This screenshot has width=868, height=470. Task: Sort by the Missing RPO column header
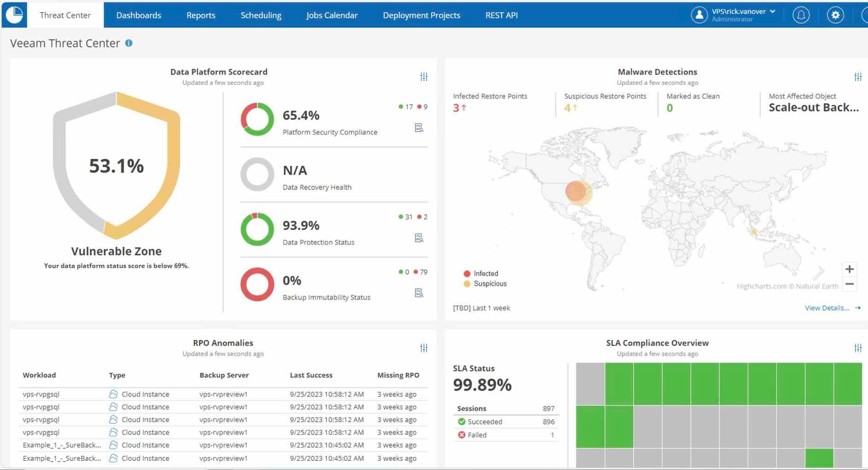click(x=398, y=375)
